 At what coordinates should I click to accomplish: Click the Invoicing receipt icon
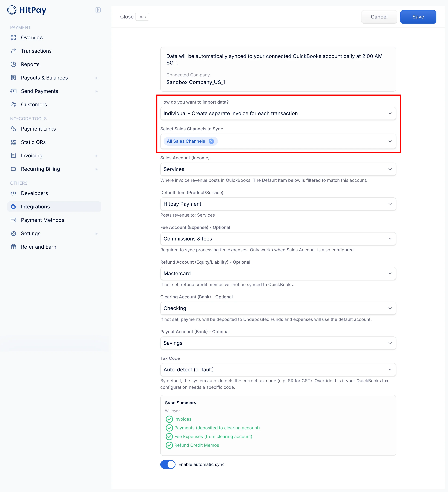point(13,156)
